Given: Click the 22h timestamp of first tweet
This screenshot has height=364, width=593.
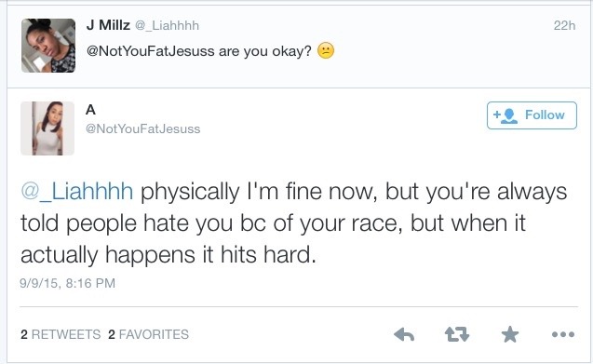Looking at the screenshot, I should [564, 25].
